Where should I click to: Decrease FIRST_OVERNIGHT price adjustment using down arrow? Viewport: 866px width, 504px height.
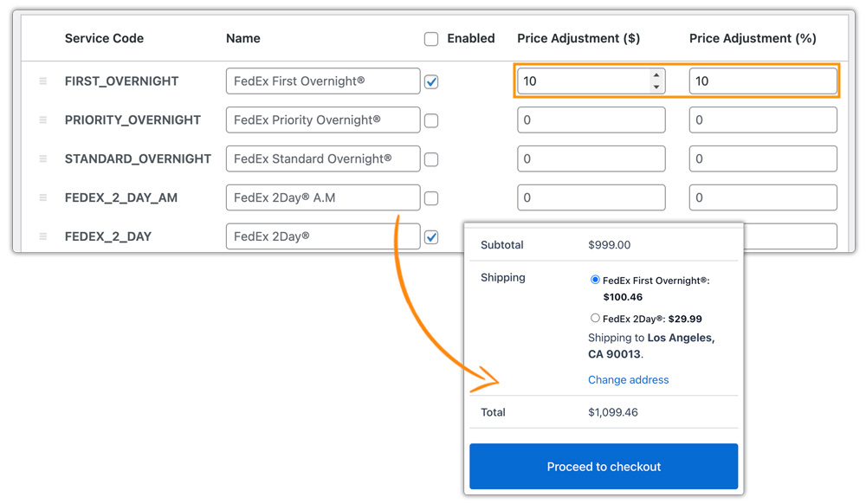click(657, 86)
